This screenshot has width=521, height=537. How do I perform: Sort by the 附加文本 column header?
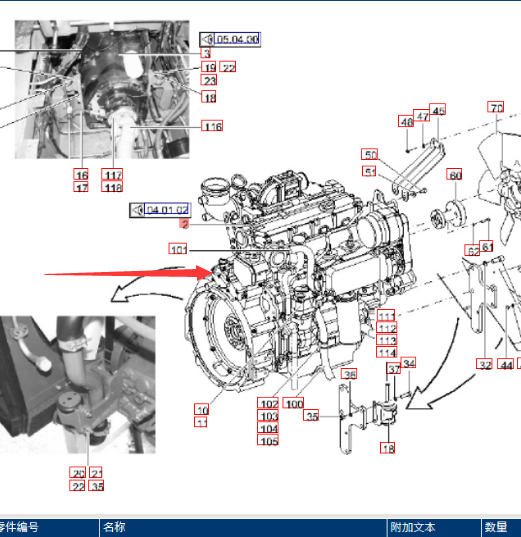(x=434, y=527)
